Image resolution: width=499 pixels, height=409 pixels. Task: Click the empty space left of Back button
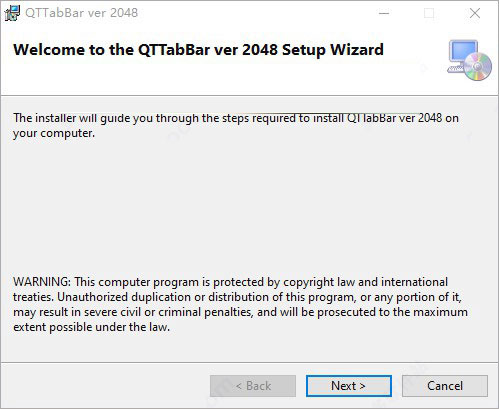pos(105,386)
